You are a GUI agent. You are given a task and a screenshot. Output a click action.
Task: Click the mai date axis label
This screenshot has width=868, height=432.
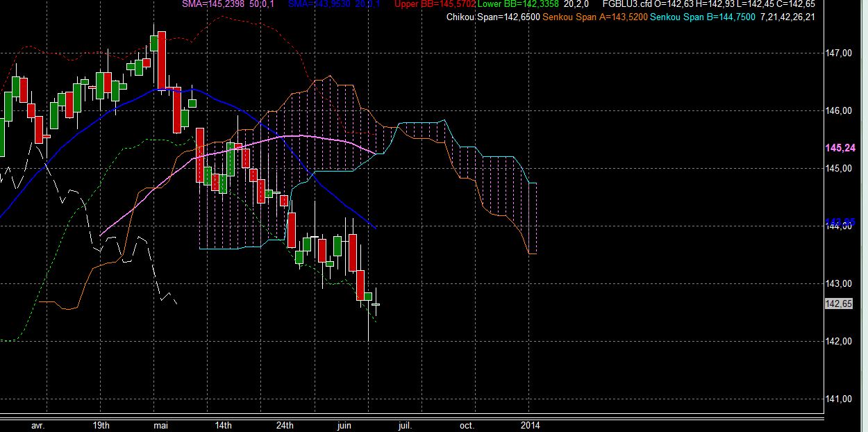[161, 425]
